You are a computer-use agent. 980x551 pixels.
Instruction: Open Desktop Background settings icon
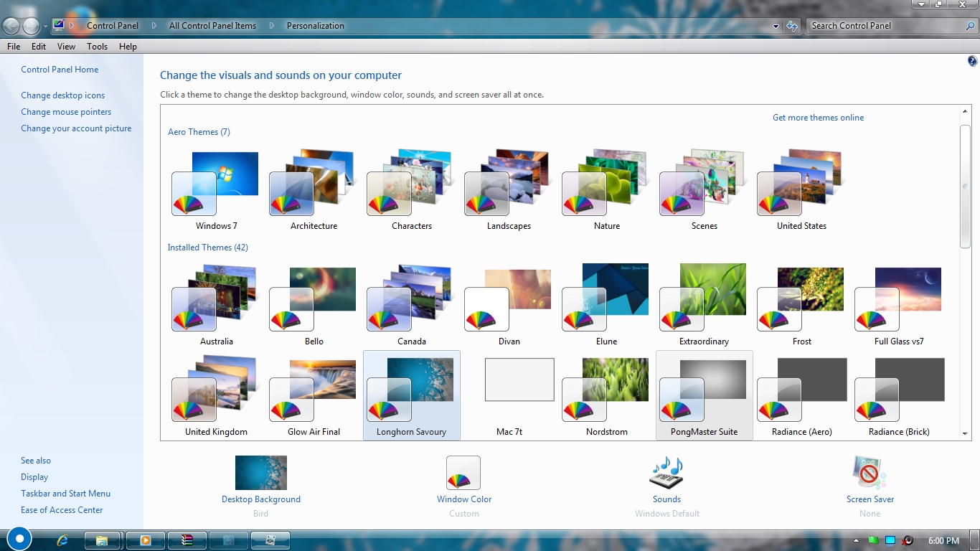[261, 473]
